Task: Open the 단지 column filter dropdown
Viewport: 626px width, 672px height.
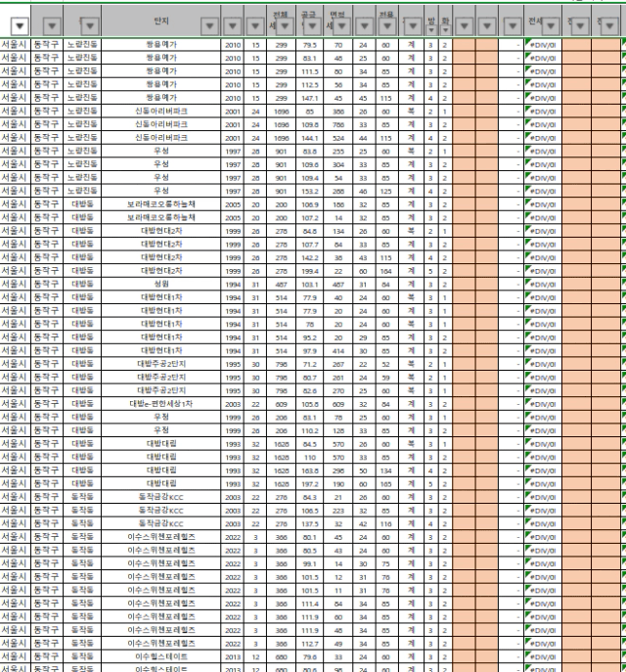Action: coord(209,26)
